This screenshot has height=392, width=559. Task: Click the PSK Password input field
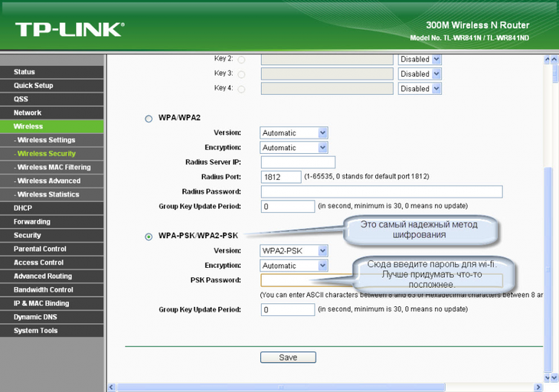point(306,280)
